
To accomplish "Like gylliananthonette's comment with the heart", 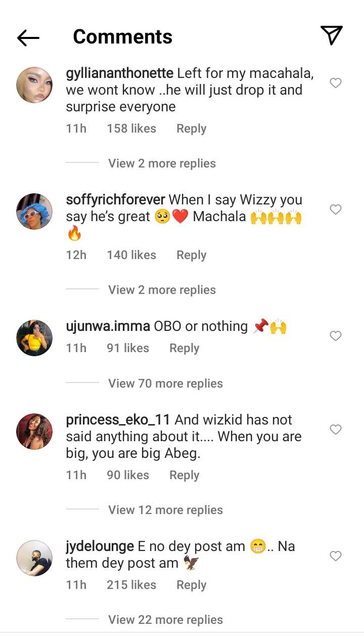I will click(336, 83).
